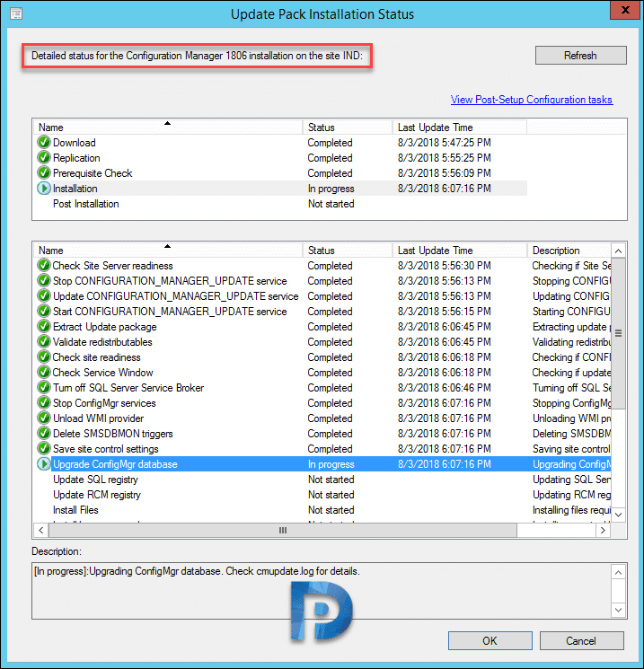
Task: Sort upper list by Name column header
Action: [x=169, y=128]
